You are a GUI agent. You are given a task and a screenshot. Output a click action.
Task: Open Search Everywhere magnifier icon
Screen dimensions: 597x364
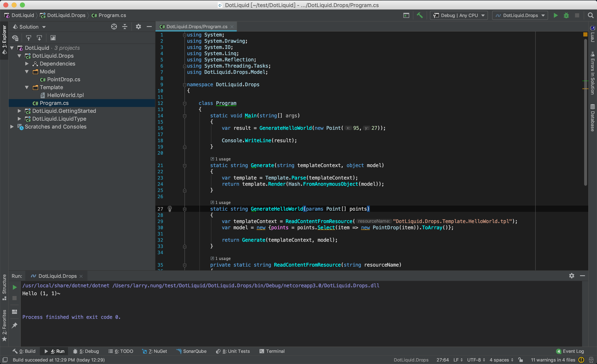click(591, 15)
